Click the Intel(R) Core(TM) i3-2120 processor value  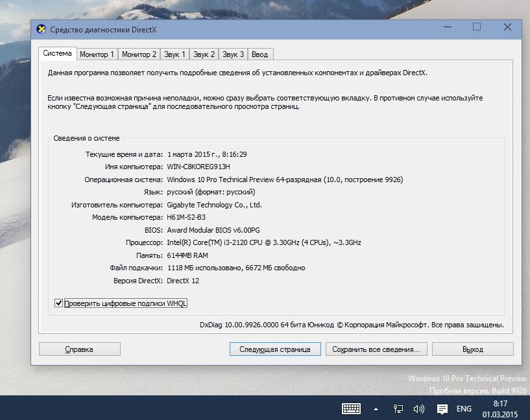[264, 243]
